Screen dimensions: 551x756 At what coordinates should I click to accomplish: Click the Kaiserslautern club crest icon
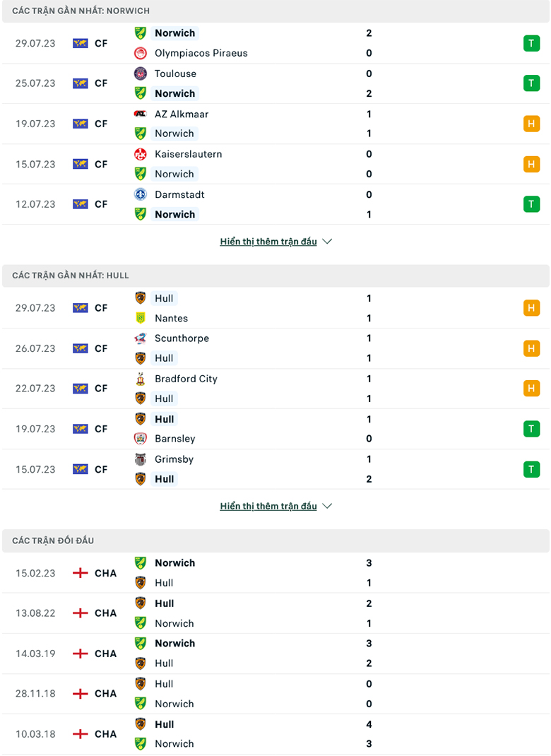(140, 154)
